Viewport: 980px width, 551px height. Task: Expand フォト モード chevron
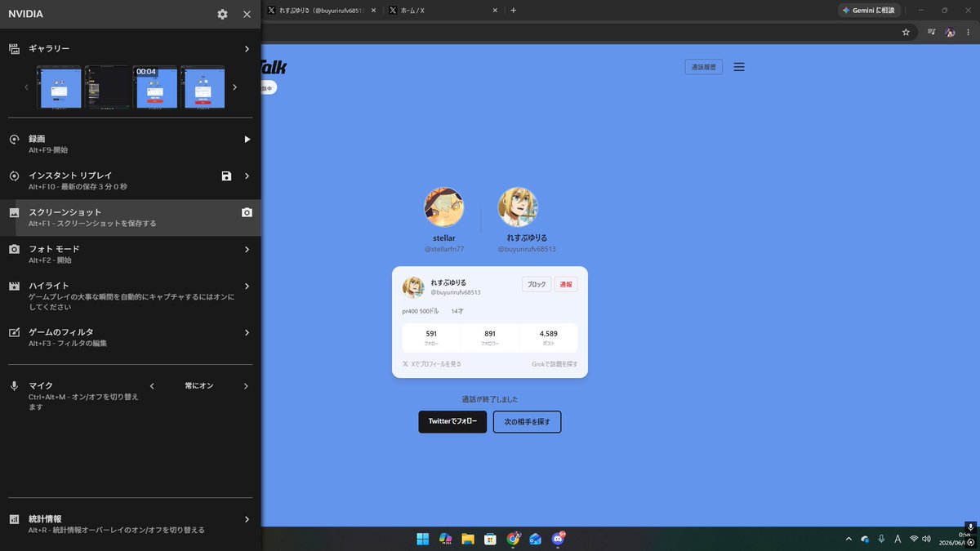click(247, 249)
